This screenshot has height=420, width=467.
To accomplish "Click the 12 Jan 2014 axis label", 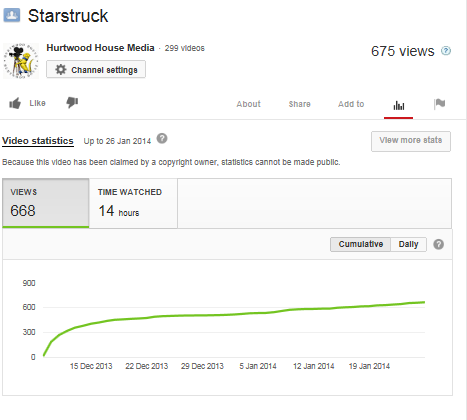I will coord(314,366).
